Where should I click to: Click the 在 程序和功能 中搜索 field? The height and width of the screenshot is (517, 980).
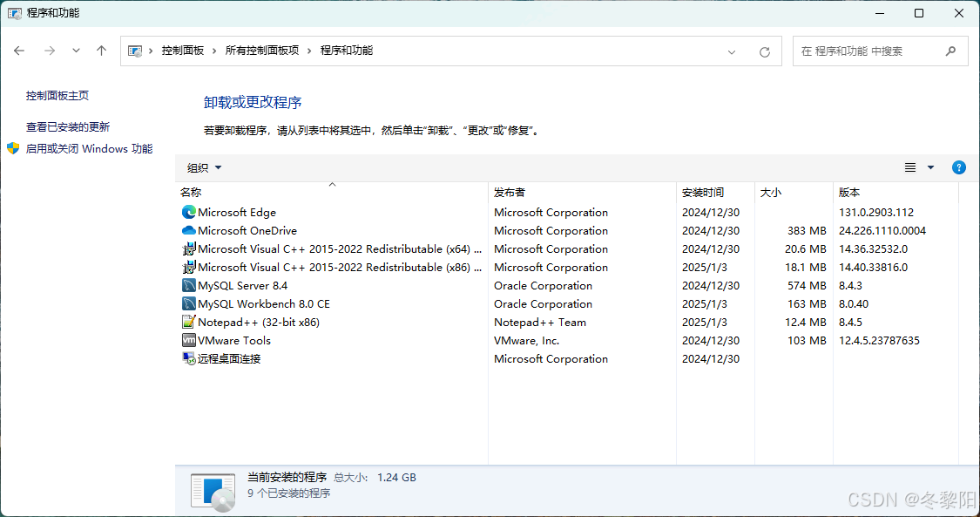(880, 51)
